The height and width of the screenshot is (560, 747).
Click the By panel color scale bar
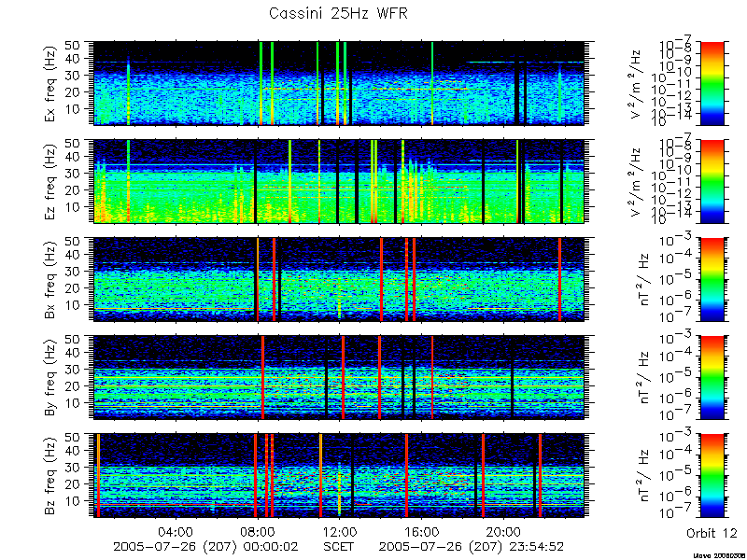[712, 378]
